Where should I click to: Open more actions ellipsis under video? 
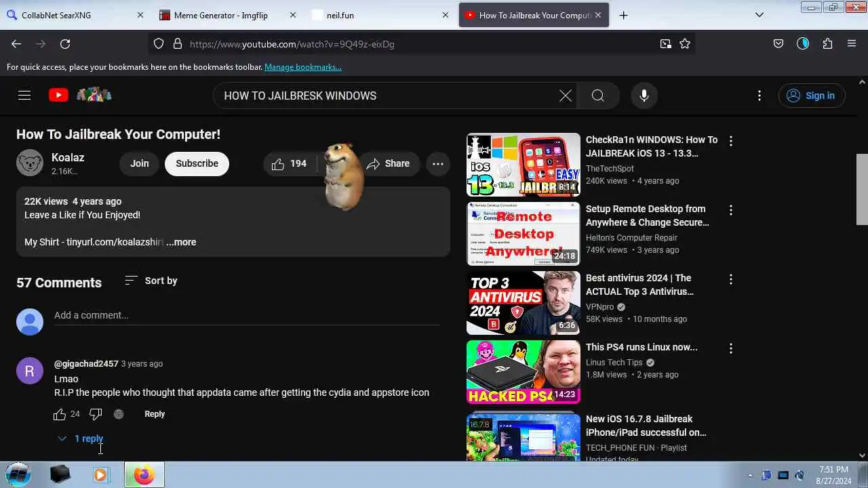[438, 163]
